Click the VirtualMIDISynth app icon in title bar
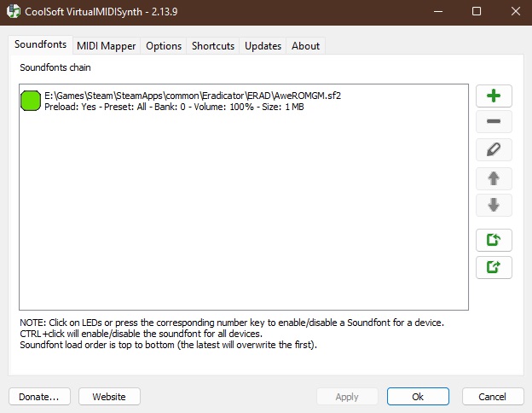532x413 pixels. 14,12
